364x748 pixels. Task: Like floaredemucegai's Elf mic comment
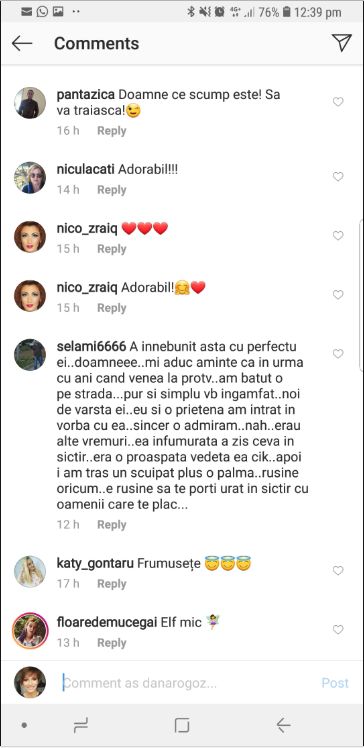click(338, 630)
